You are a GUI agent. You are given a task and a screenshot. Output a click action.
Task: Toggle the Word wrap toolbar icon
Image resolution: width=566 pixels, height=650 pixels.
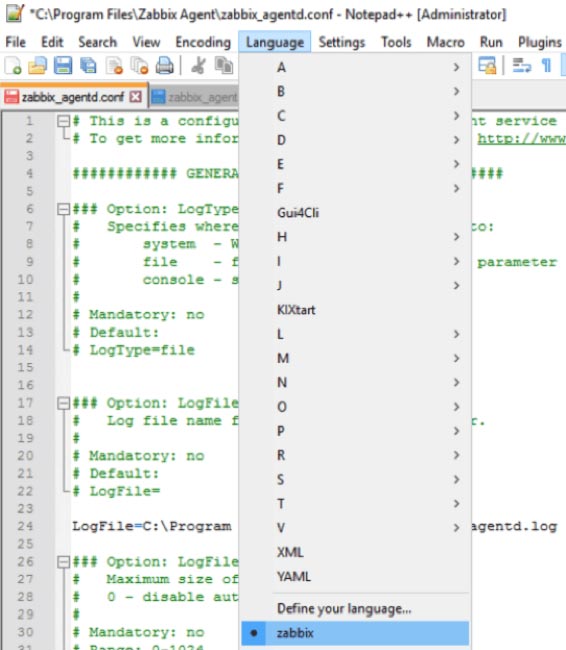[x=522, y=65]
